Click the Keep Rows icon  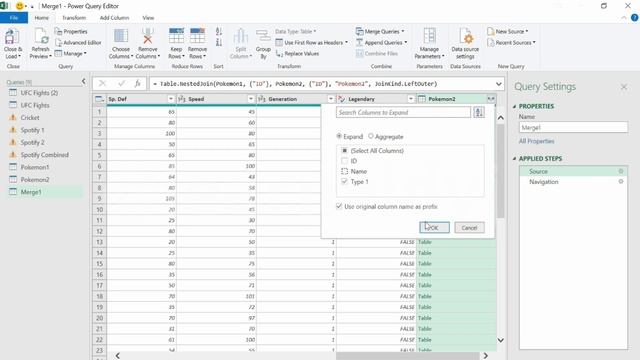point(176,36)
